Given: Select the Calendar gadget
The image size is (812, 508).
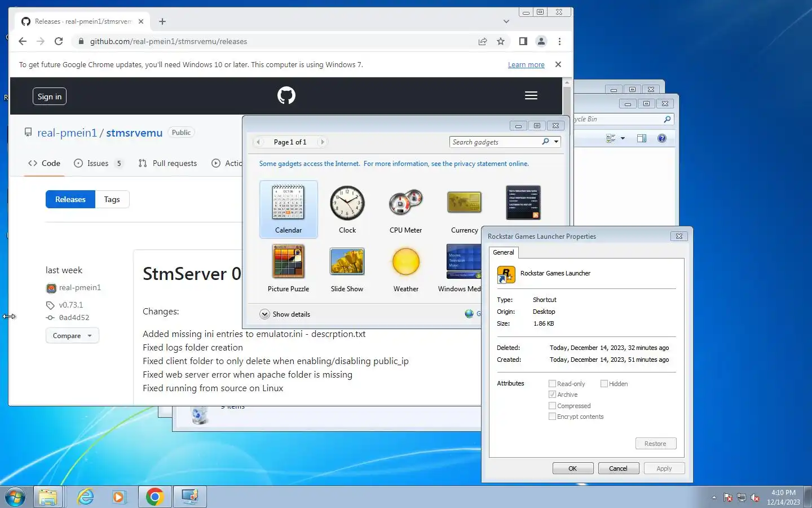Looking at the screenshot, I should pyautogui.click(x=288, y=209).
